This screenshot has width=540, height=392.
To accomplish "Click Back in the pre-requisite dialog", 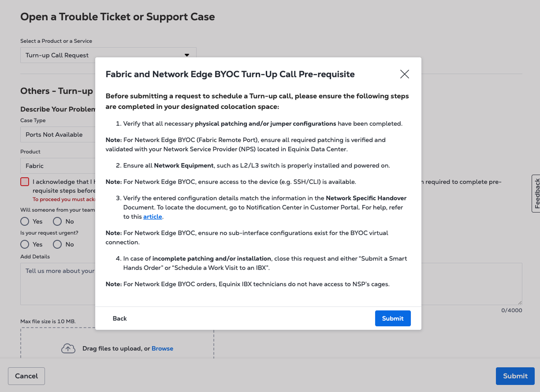I will tap(119, 318).
